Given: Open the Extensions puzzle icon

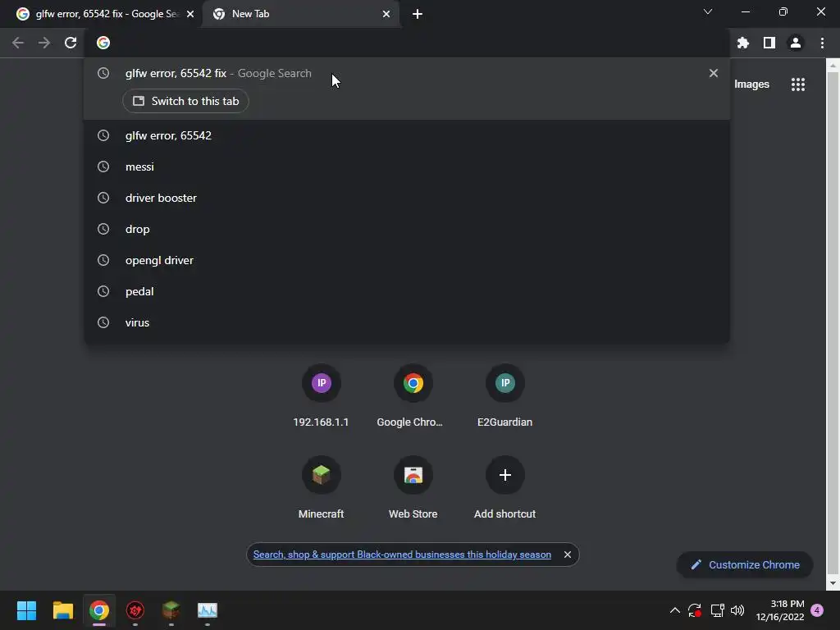Looking at the screenshot, I should pyautogui.click(x=743, y=43).
